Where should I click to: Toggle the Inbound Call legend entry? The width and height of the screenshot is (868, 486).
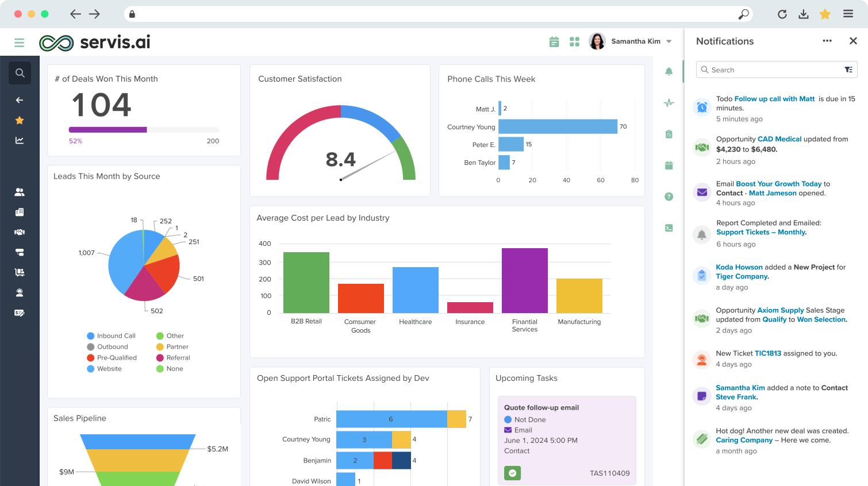click(112, 336)
